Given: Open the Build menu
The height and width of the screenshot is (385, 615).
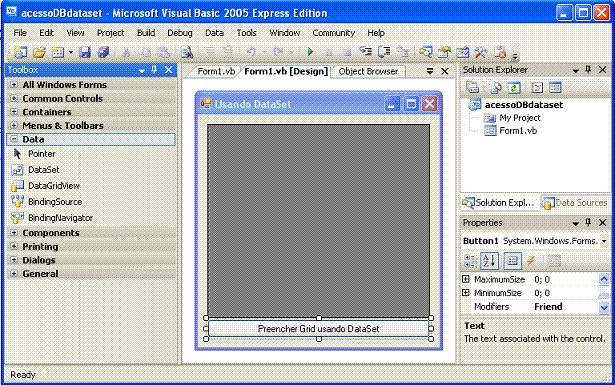Looking at the screenshot, I should point(146,33).
